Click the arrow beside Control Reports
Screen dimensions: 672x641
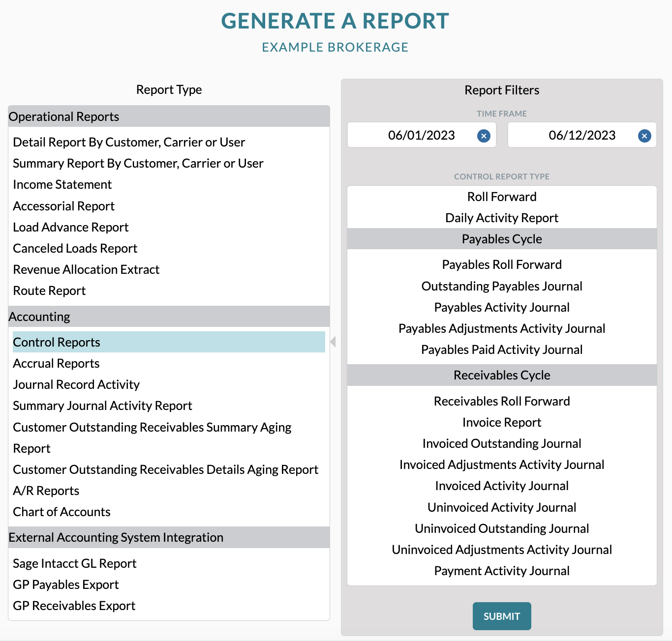pyautogui.click(x=333, y=342)
